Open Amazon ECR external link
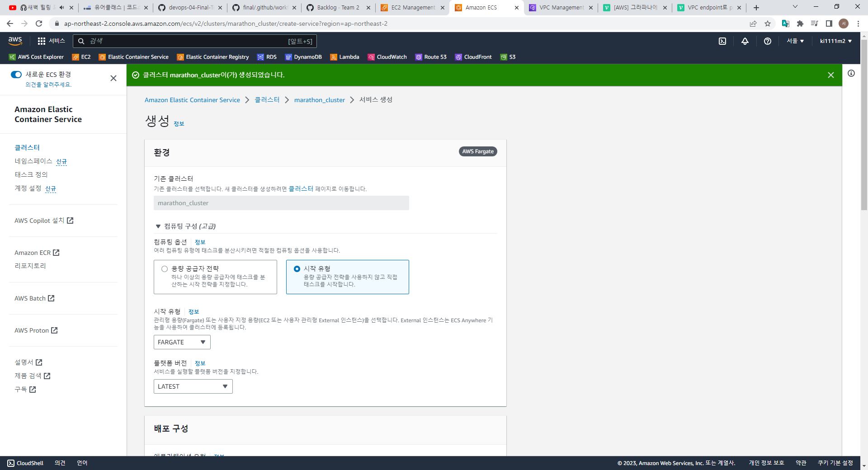 pos(37,253)
